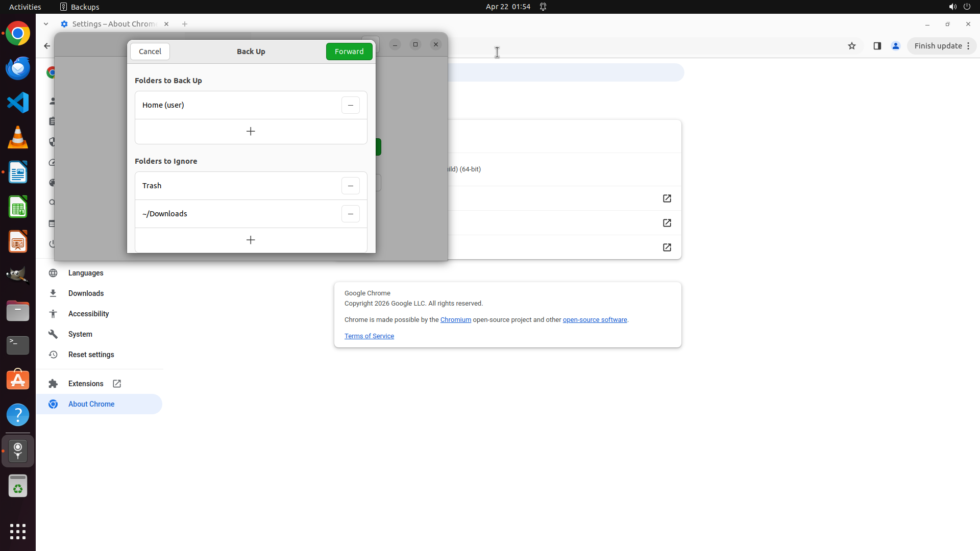
Task: Open Reset settings section
Action: [x=91, y=355]
